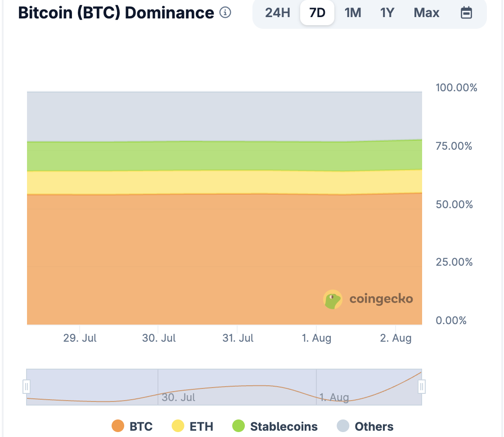
Task: Toggle ETH series in legend
Action: [x=193, y=426]
